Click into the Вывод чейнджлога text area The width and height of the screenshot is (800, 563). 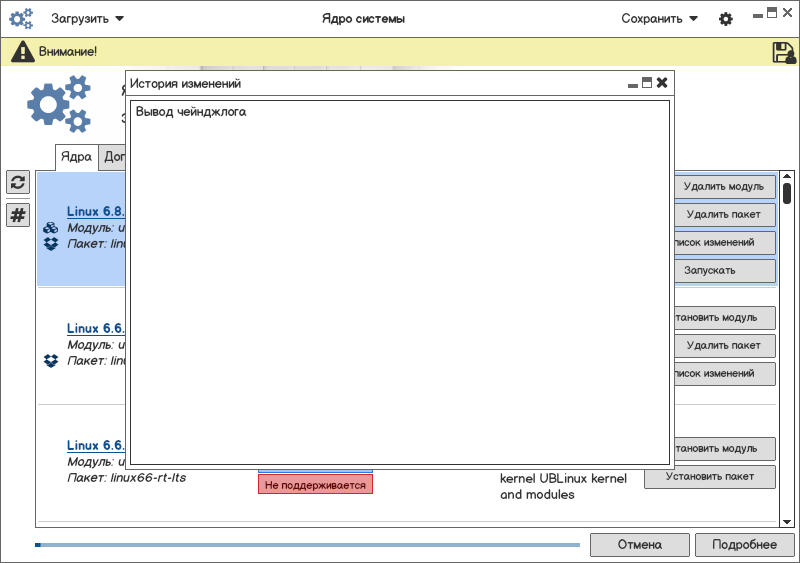pyautogui.click(x=400, y=282)
